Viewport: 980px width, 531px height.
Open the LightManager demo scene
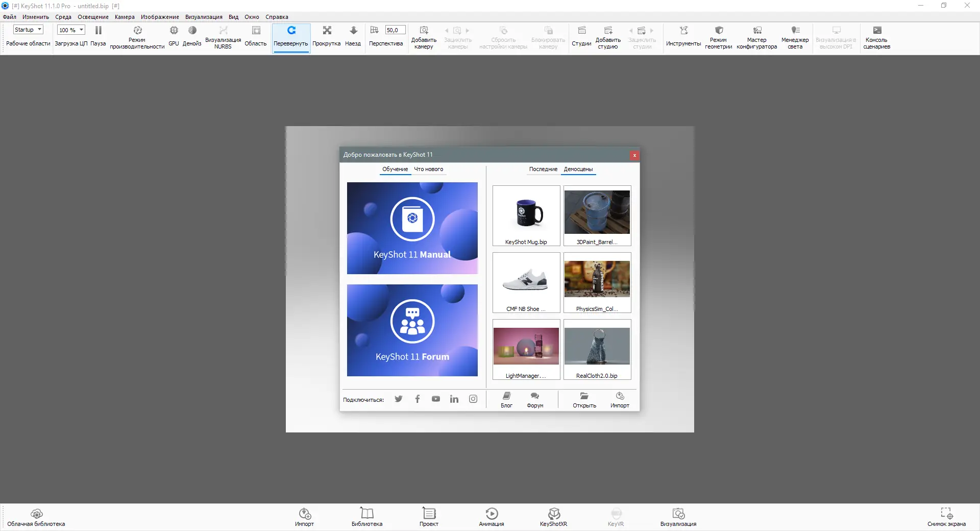pyautogui.click(x=526, y=350)
